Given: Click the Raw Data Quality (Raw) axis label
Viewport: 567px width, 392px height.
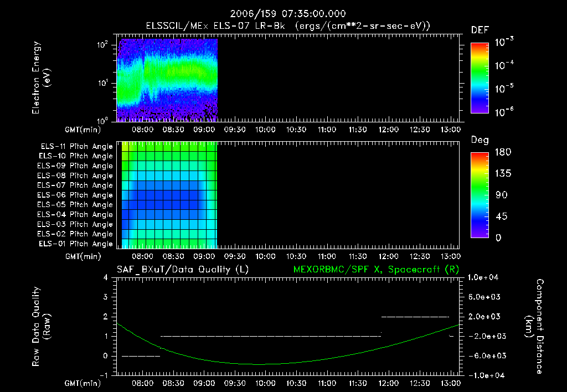Looking at the screenshot, I should 41,327.
